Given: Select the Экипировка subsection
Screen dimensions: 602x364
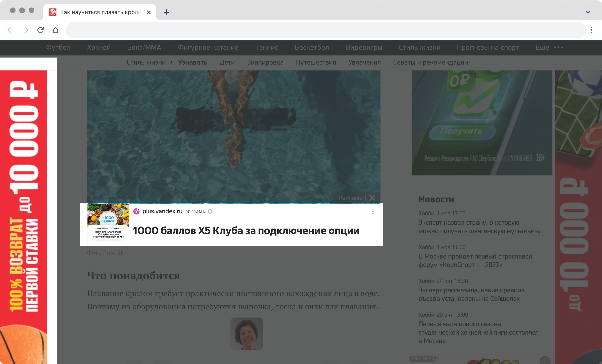Looking at the screenshot, I should [x=265, y=62].
